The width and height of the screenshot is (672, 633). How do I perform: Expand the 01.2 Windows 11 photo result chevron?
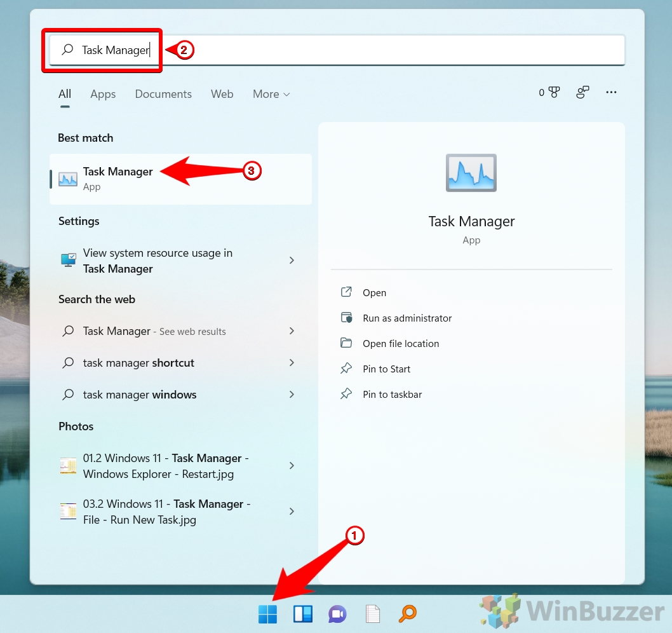click(292, 466)
